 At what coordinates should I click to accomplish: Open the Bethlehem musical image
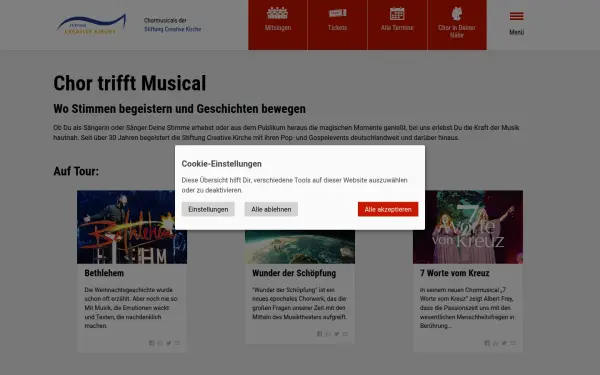coord(132,227)
